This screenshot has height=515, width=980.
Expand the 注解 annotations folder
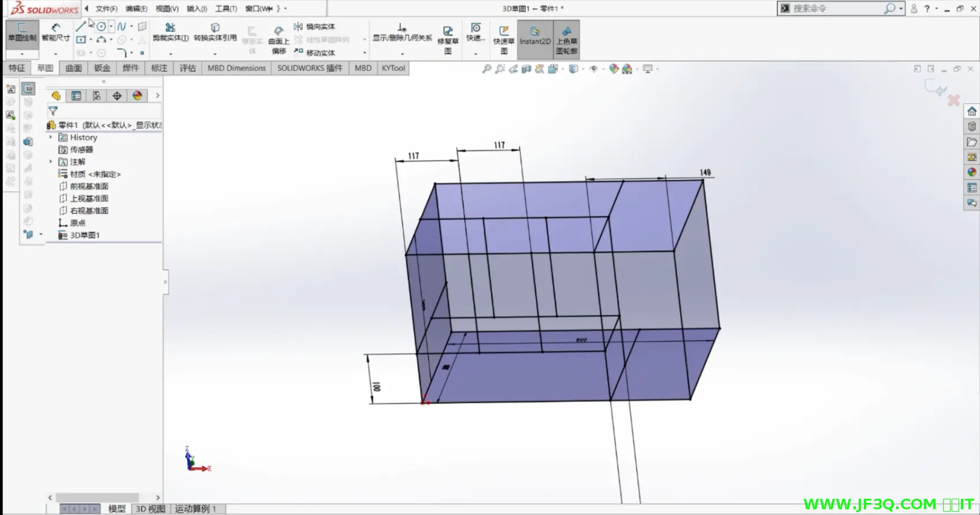click(x=51, y=162)
